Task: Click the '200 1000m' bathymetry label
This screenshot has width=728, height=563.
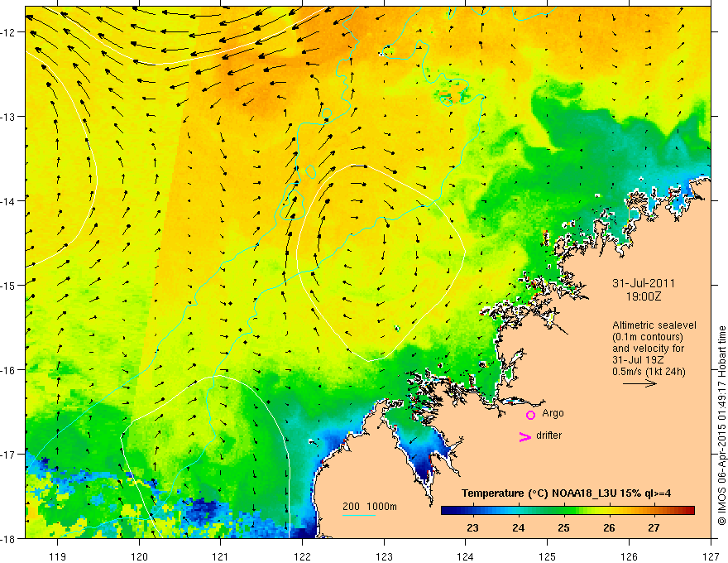Action: coord(370,507)
